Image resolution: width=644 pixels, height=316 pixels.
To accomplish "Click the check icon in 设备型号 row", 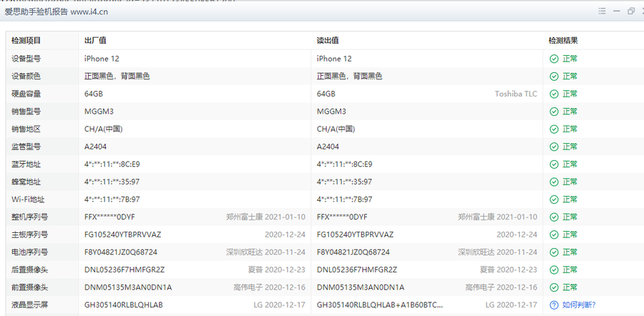I will tap(554, 59).
